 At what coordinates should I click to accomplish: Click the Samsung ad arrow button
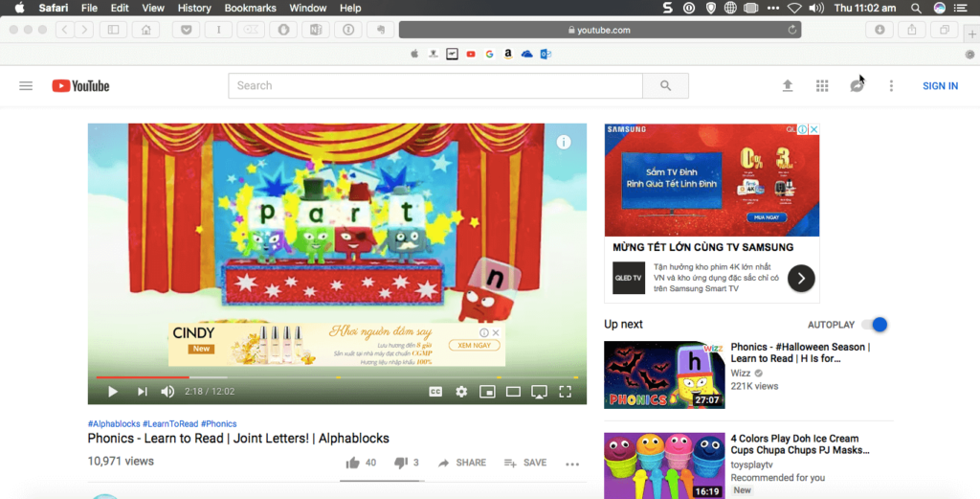click(x=801, y=279)
